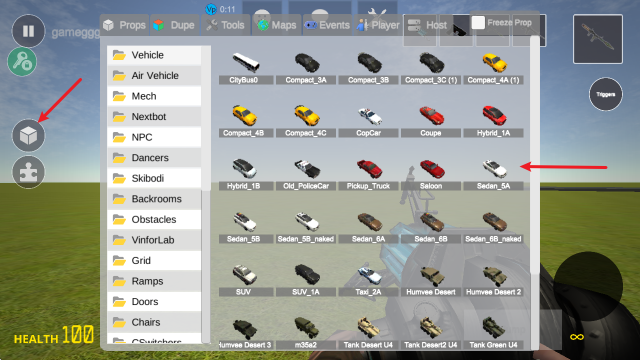
Task: Choose the Compact_4C yellow car
Action: (x=306, y=121)
